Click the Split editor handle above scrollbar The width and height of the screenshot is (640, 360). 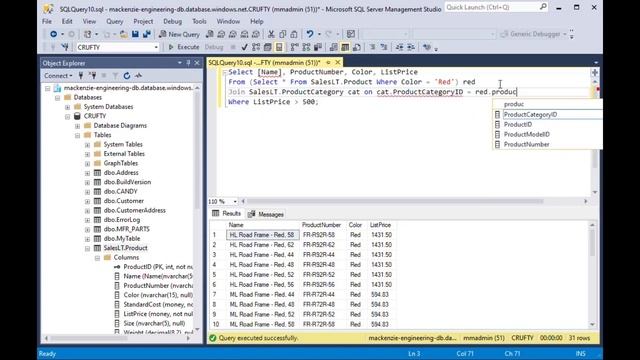pos(595,73)
